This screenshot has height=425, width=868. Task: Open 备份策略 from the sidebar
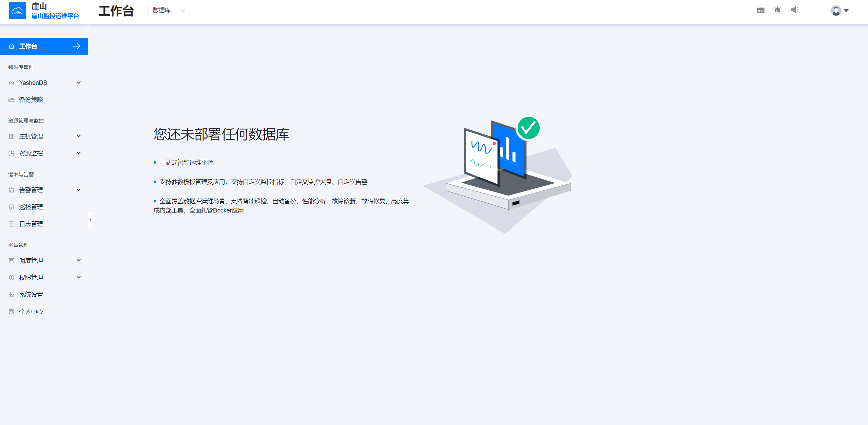31,100
